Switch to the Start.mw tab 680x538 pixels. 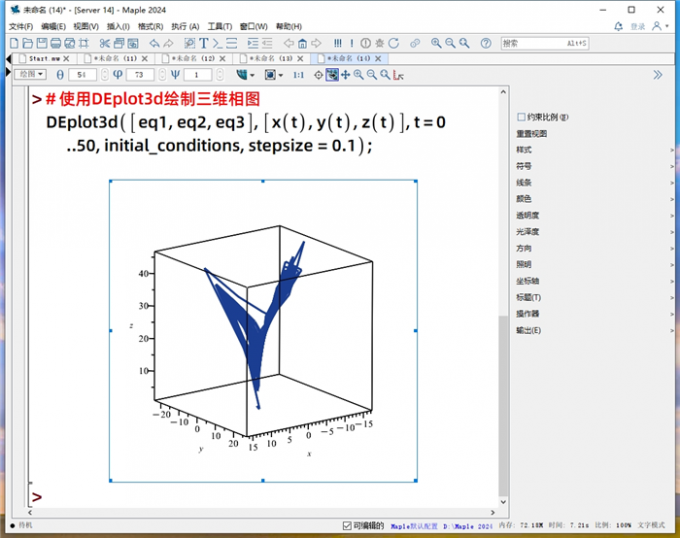tap(44, 59)
